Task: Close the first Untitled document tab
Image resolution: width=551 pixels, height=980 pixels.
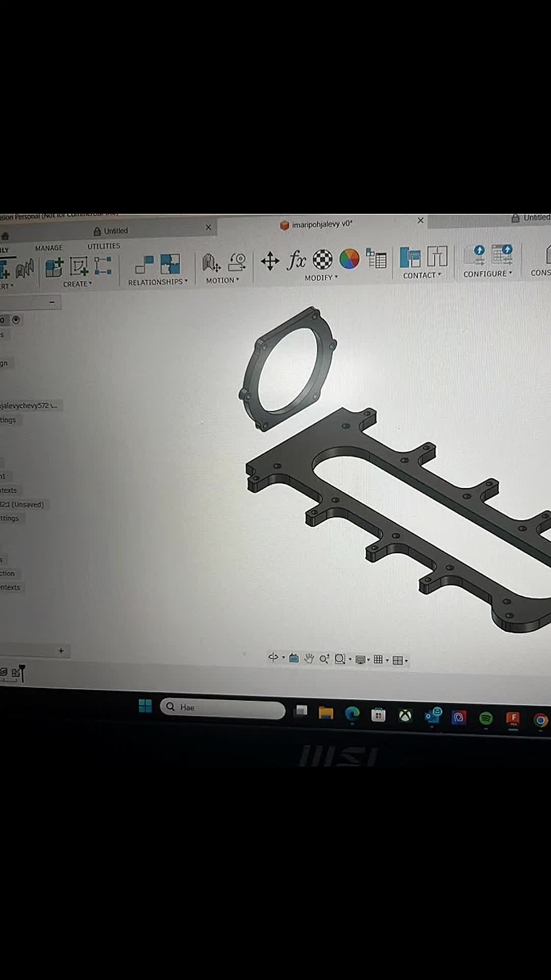Action: click(x=208, y=227)
